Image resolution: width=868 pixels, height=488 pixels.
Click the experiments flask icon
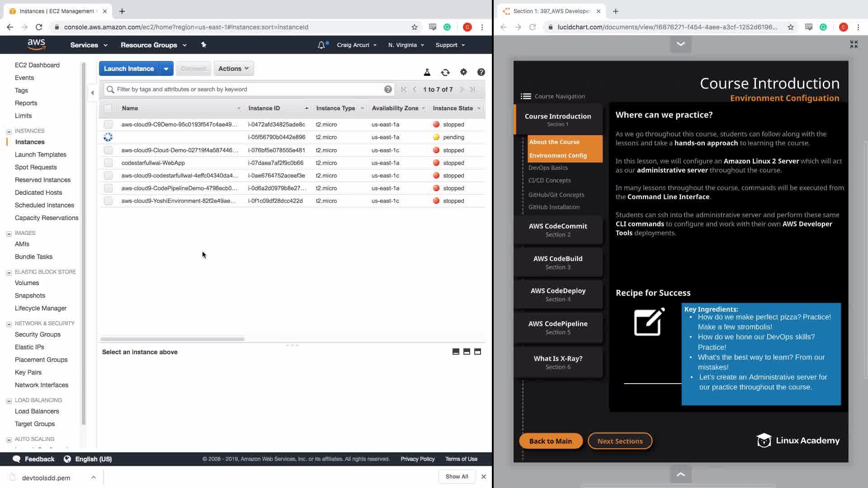click(x=427, y=72)
